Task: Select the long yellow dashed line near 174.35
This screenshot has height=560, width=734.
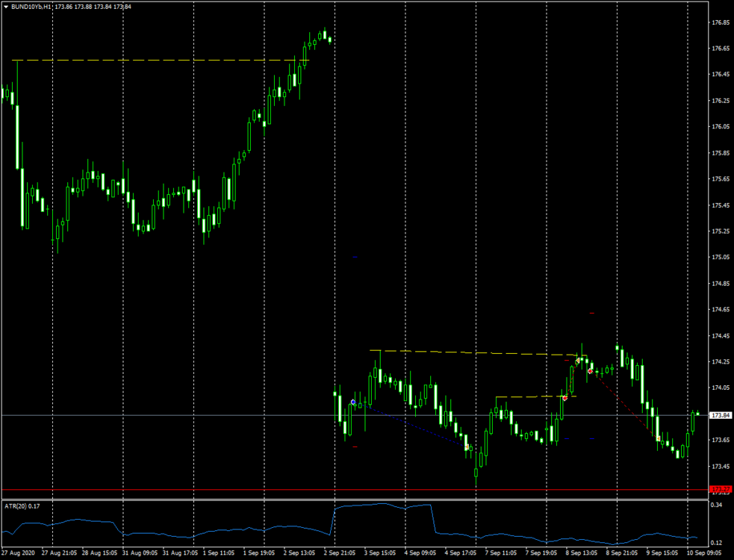Action: click(478, 352)
